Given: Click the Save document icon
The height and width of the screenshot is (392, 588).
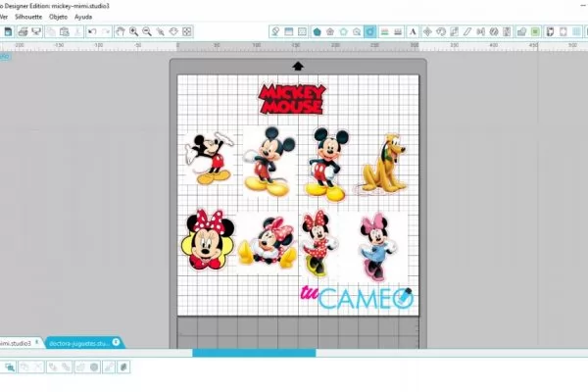Looking at the screenshot, I should (8, 32).
